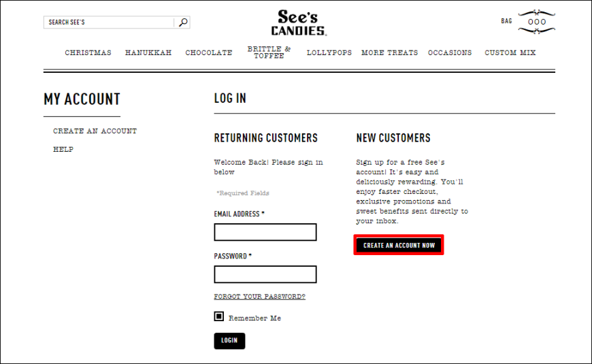Go to the Lollypops category
592x364 pixels.
tap(329, 52)
